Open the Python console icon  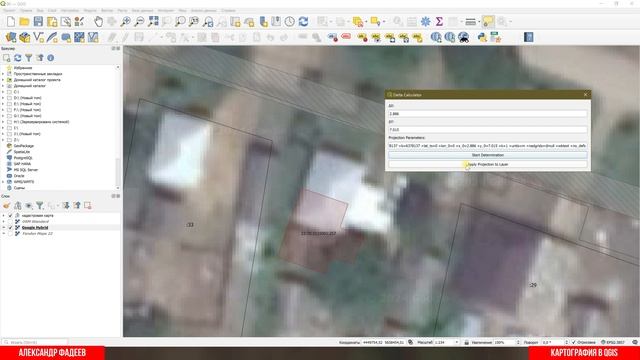coord(482,38)
